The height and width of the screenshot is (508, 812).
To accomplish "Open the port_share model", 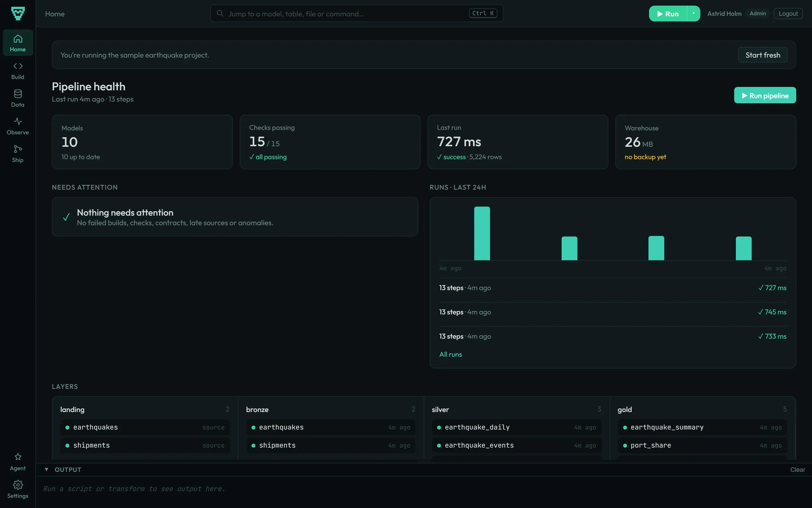I will click(x=703, y=446).
